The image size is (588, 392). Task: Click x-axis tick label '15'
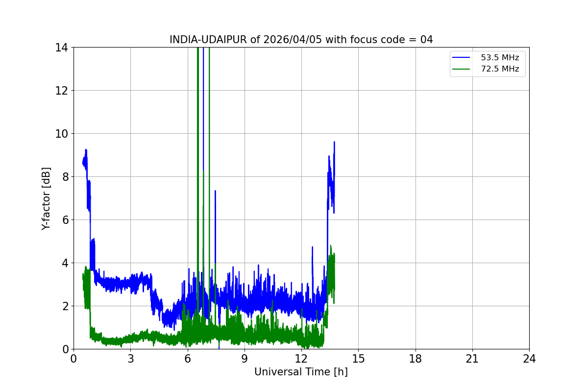tap(358, 358)
